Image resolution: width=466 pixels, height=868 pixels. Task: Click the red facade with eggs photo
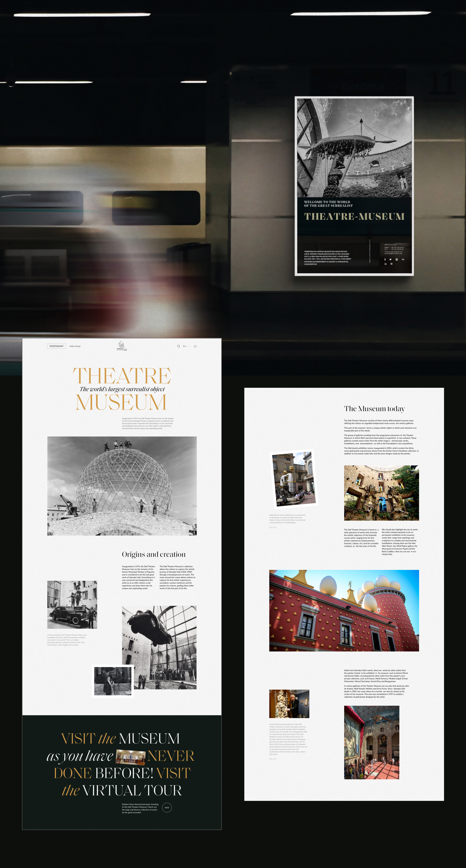344,610
